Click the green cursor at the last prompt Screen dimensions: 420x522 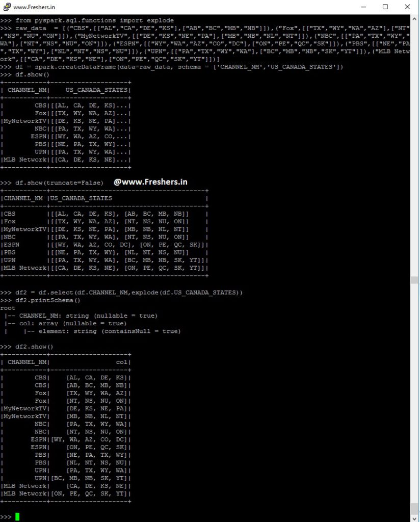17,517
